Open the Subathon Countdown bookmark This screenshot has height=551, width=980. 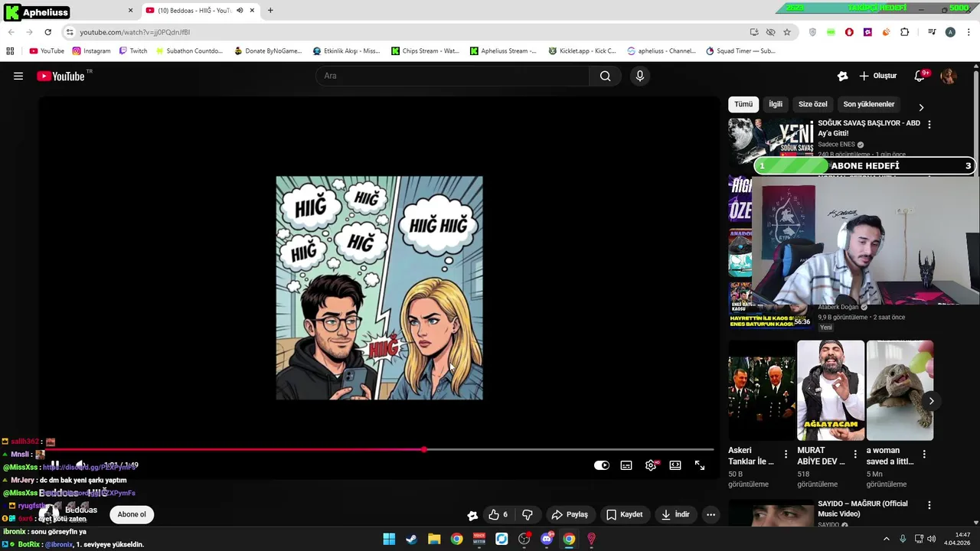(189, 51)
